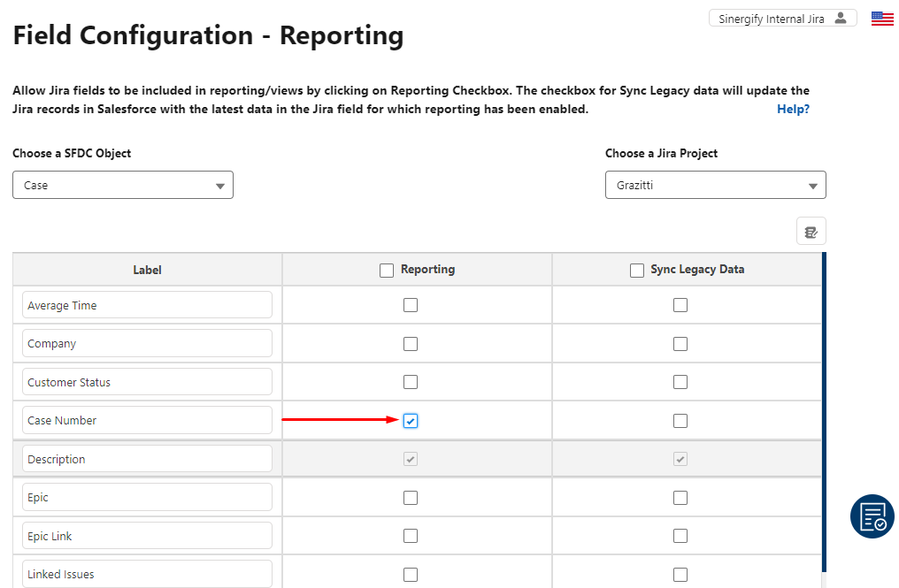
Task: Enable Sync Legacy Data for Company
Action: point(680,344)
